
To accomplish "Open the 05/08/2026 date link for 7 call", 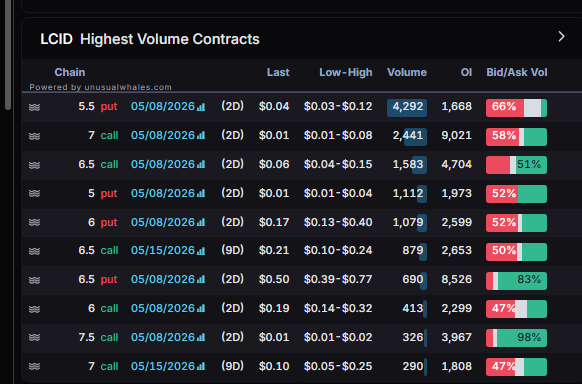I will [x=163, y=135].
